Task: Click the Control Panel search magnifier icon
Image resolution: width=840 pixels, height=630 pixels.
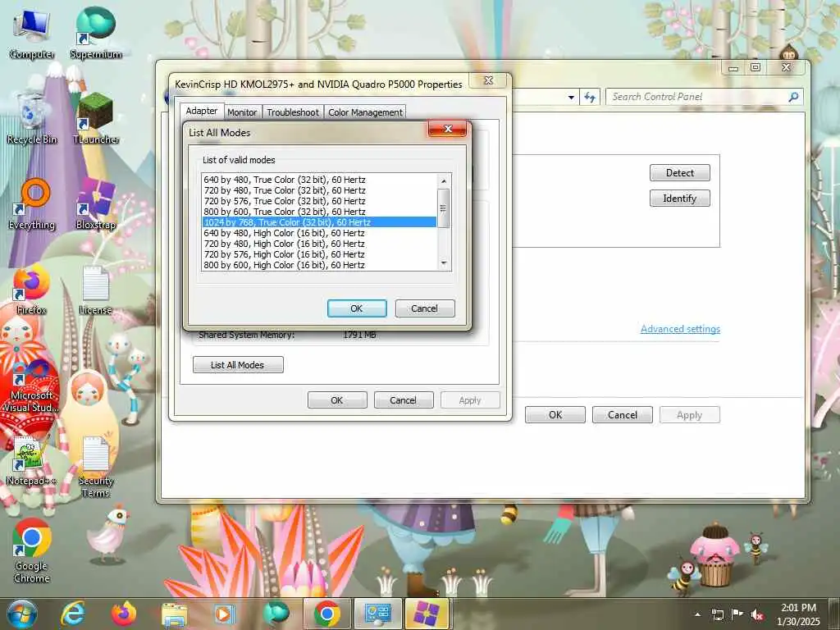Action: pos(793,97)
